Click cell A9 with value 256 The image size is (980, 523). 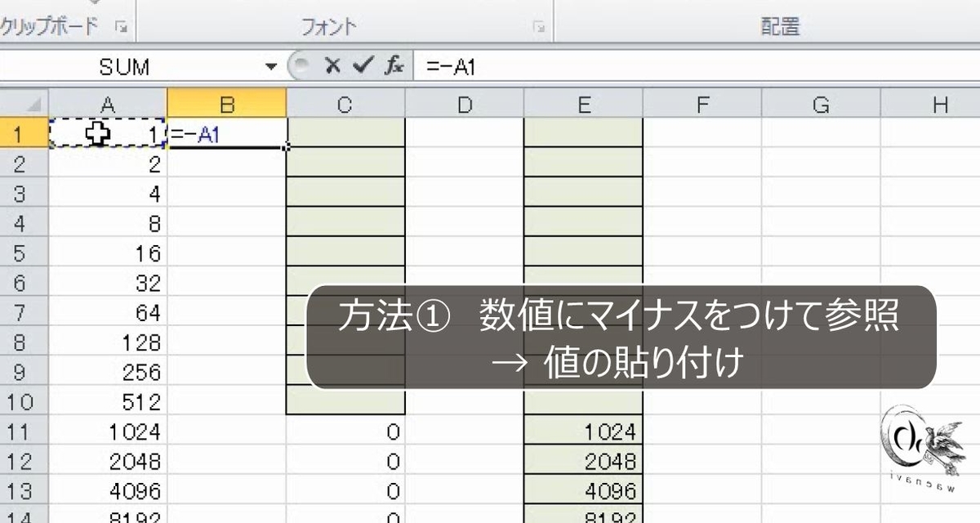(x=108, y=370)
